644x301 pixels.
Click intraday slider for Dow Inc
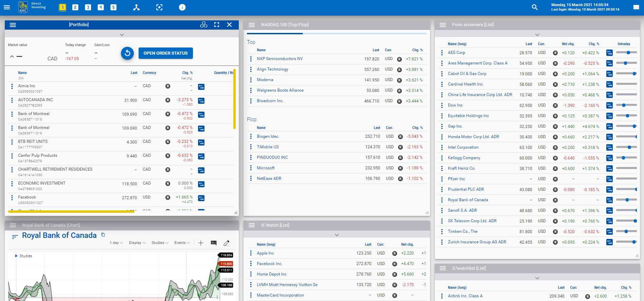626,105
